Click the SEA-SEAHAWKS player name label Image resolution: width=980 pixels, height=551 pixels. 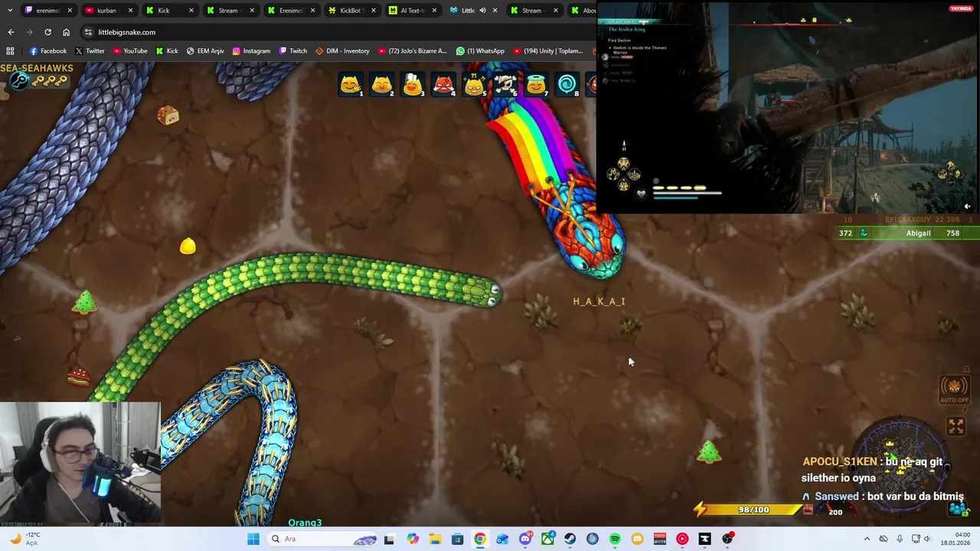tap(37, 68)
